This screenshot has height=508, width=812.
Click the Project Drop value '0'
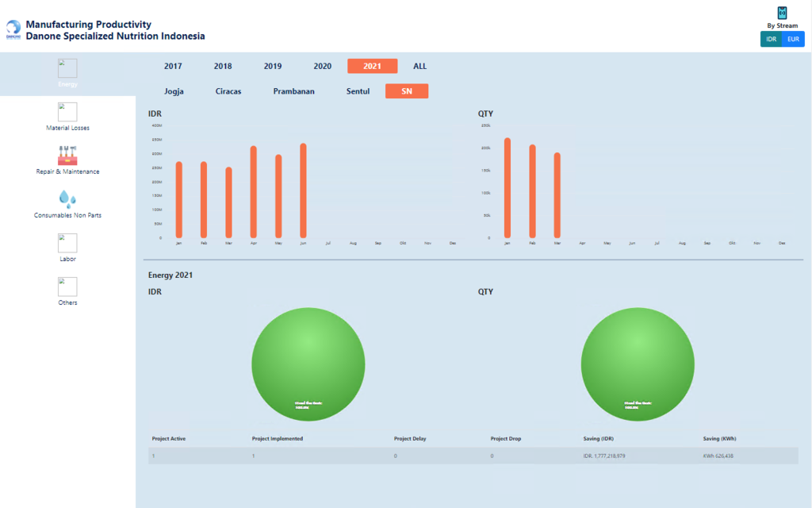pyautogui.click(x=492, y=456)
